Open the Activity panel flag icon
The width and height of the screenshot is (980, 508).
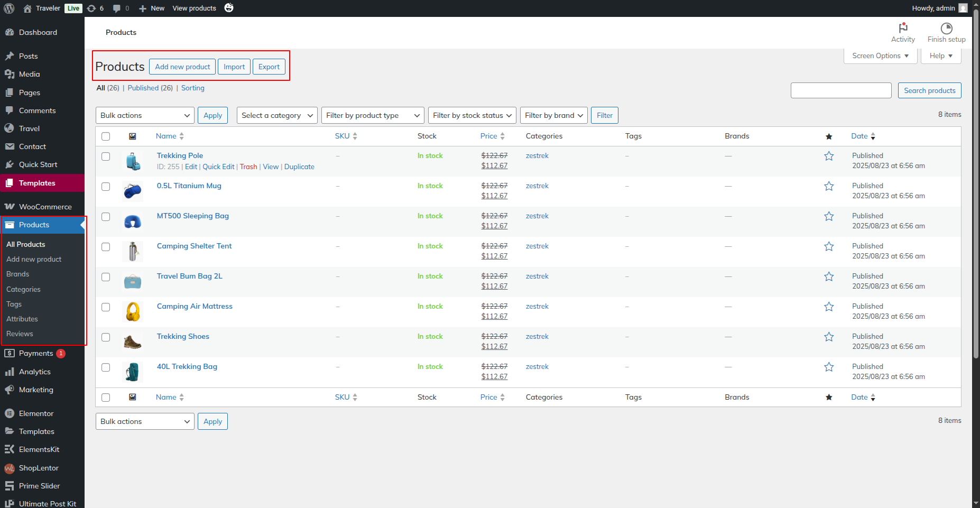click(903, 28)
